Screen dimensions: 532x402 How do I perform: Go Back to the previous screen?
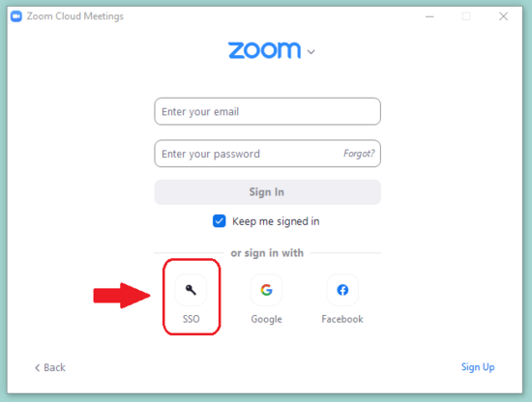[50, 367]
